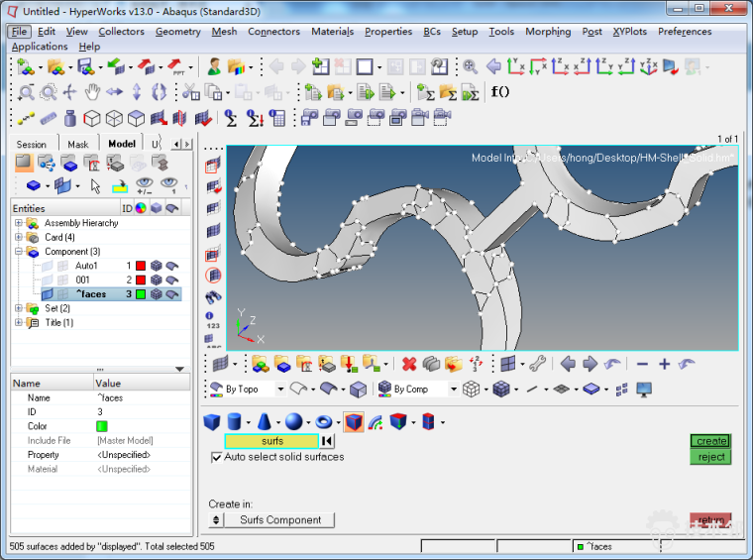
Task: Click the red X delete icon
Action: tap(409, 364)
